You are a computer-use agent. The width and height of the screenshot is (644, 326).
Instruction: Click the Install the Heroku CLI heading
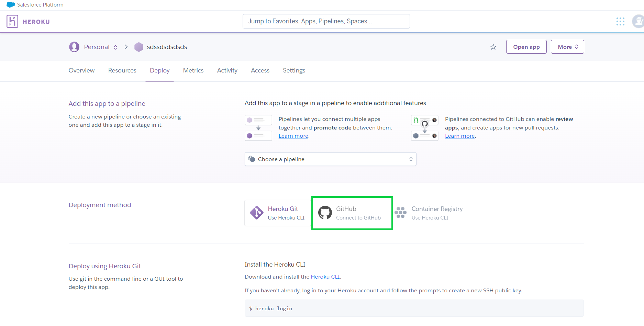pos(275,265)
